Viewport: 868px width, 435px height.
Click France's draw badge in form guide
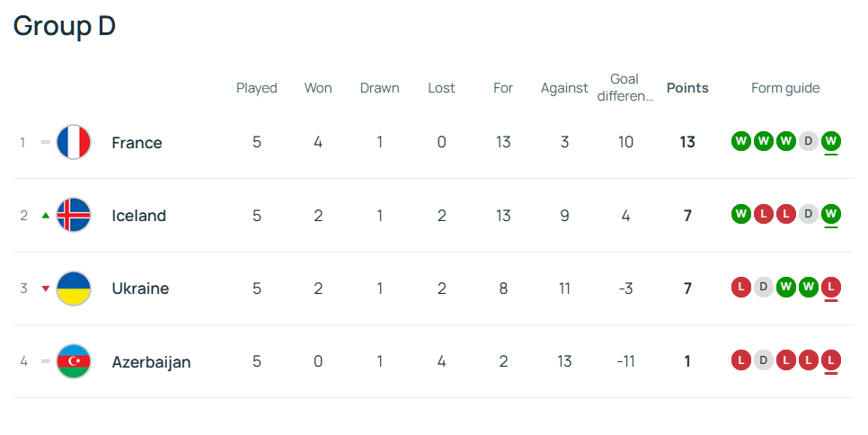coord(809,141)
